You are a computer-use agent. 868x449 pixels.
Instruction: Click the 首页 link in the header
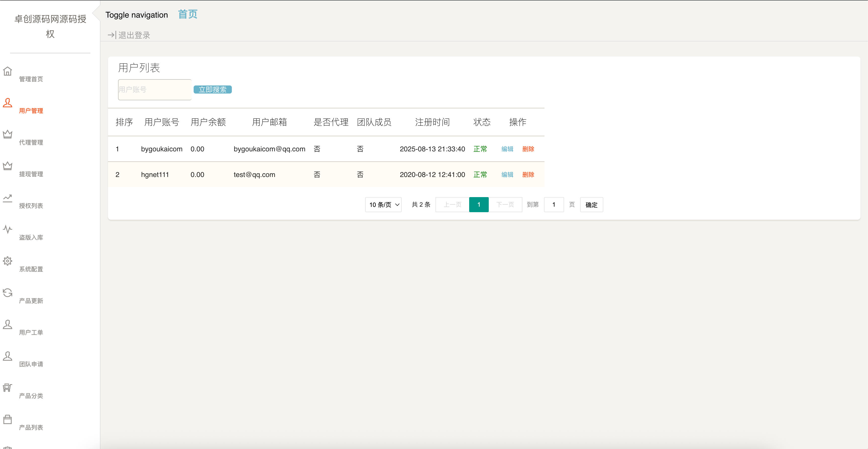tap(188, 14)
